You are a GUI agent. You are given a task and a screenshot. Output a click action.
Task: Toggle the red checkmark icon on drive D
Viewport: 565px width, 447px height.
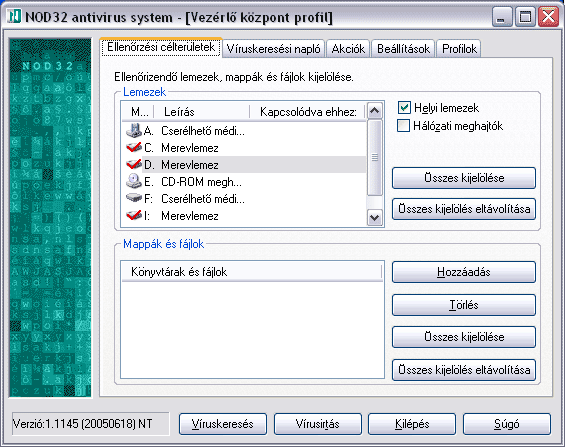click(134, 164)
